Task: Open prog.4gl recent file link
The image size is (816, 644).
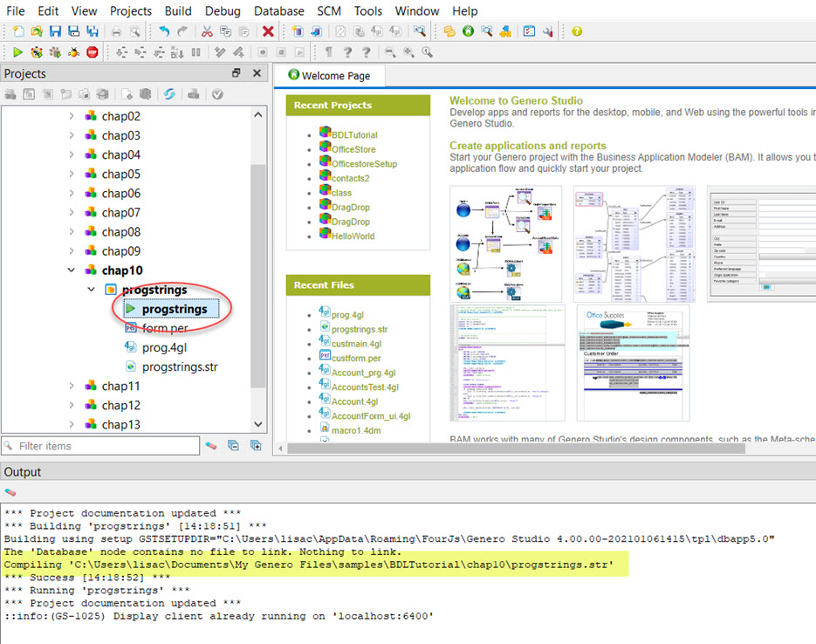Action: 347,315
